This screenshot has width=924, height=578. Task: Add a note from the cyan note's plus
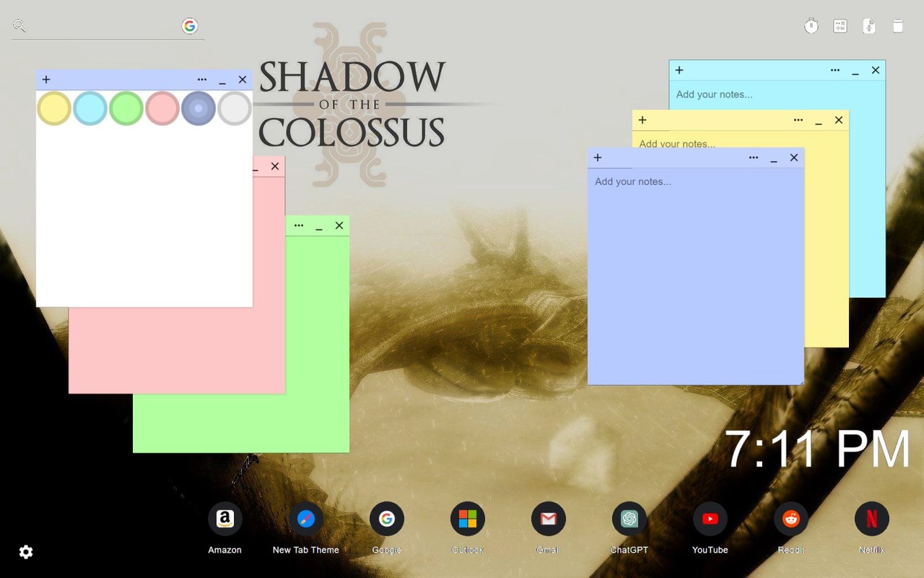coord(679,70)
